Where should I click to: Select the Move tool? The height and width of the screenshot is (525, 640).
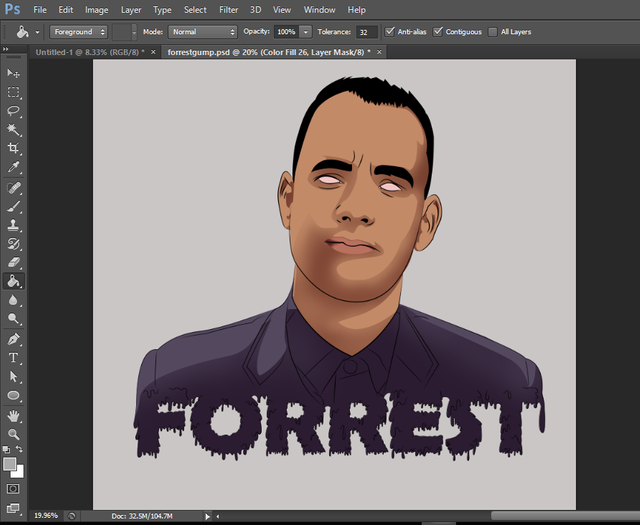pos(14,74)
